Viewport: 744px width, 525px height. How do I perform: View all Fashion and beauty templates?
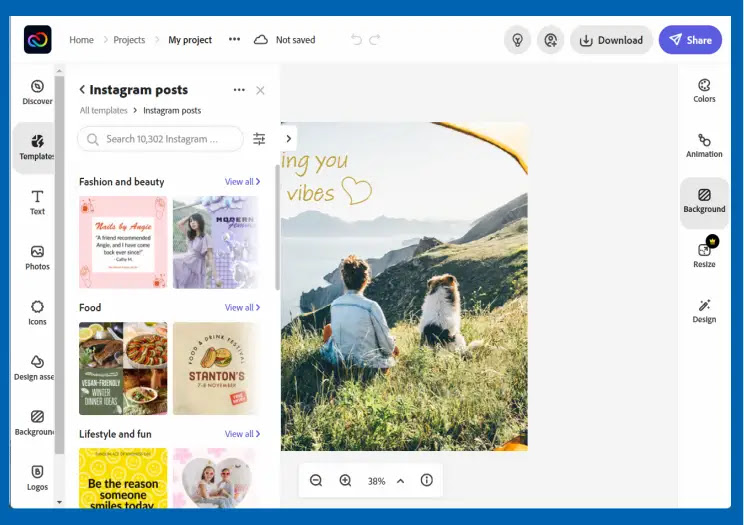pyautogui.click(x=242, y=181)
